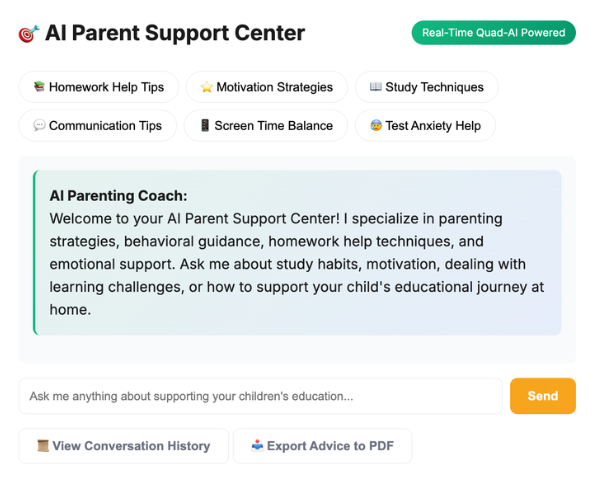
Task: Choose the Motivation Strategies topic chip
Action: [266, 87]
